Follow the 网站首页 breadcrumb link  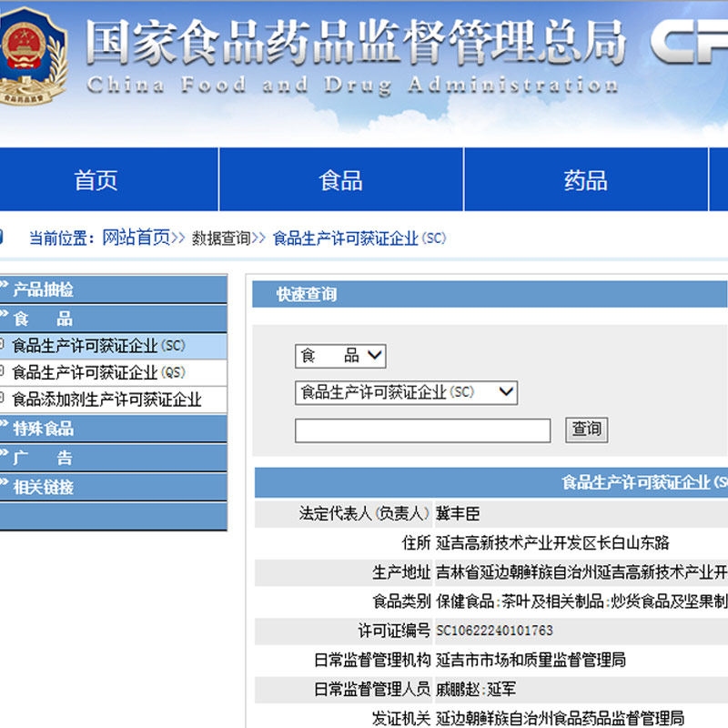(x=136, y=238)
